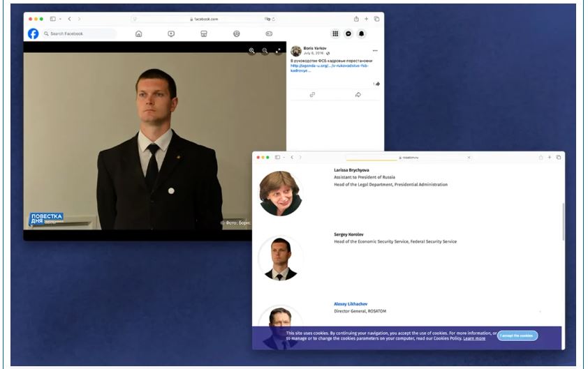Open the Facebook Watch video icon
The image size is (588, 369).
click(x=171, y=33)
